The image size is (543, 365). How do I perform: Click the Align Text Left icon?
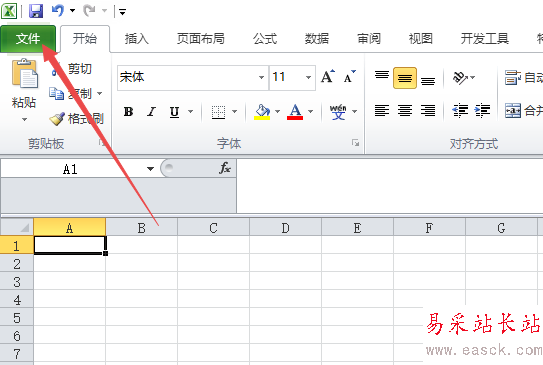(382, 111)
